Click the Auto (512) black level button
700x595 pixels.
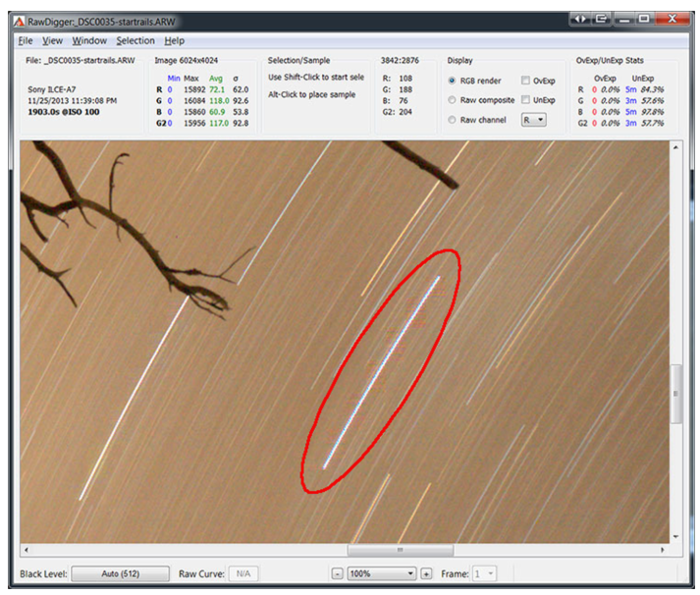(x=121, y=574)
